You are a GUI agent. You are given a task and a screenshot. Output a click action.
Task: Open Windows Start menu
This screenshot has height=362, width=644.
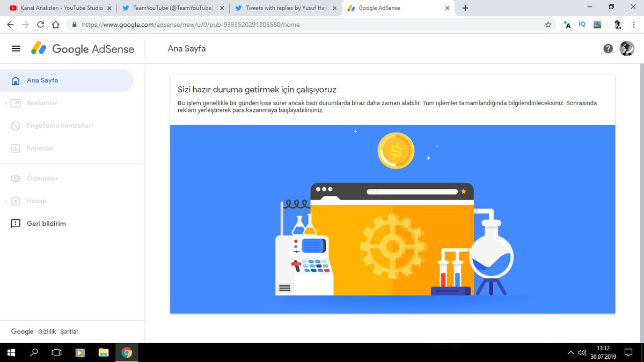pos(11,352)
